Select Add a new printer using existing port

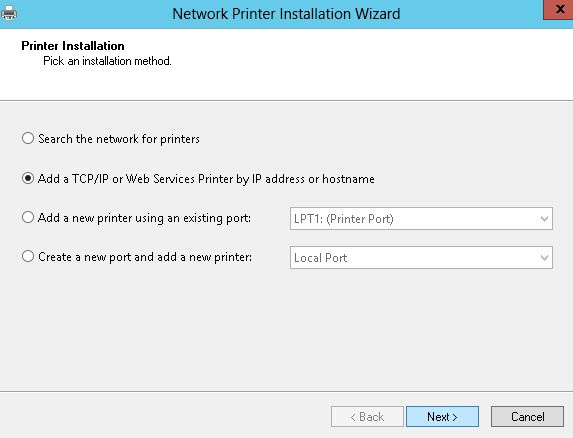pos(28,217)
